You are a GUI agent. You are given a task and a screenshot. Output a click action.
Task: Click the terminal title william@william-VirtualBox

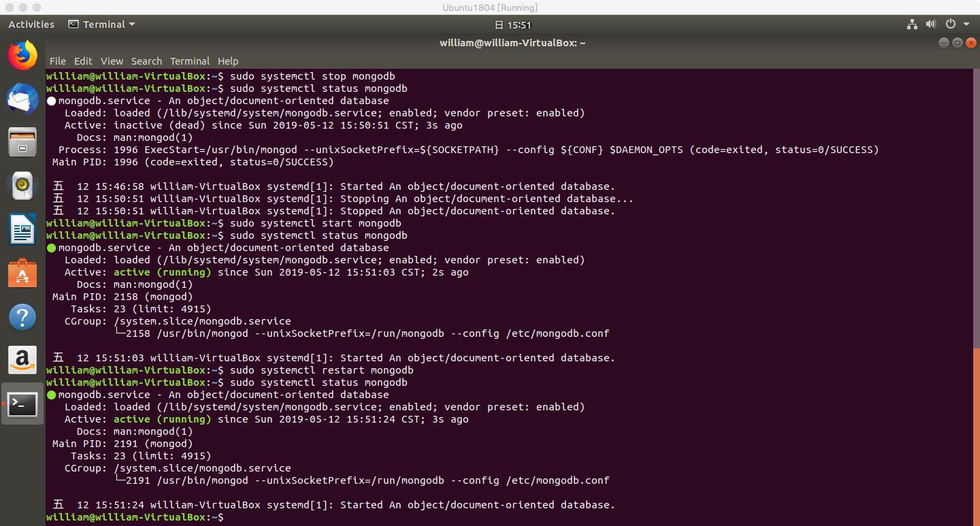512,43
